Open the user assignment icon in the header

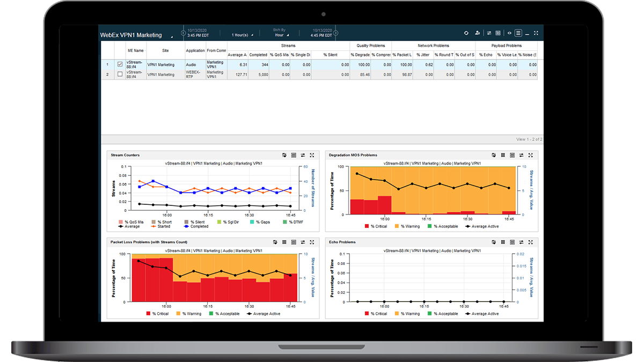pyautogui.click(x=477, y=33)
